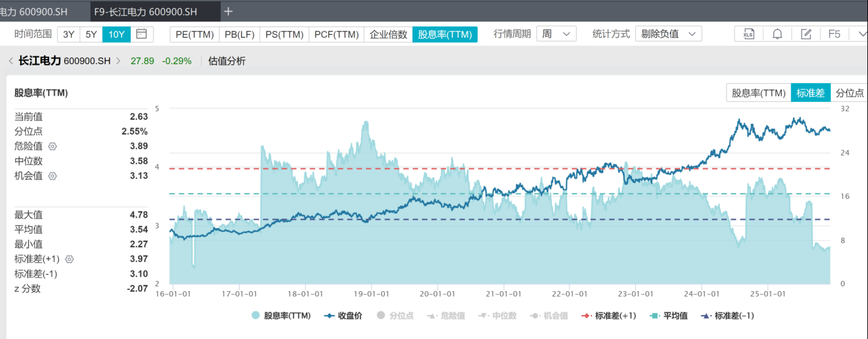868x339 pixels.
Task: Go to previous stock with left arrow
Action: [11, 61]
